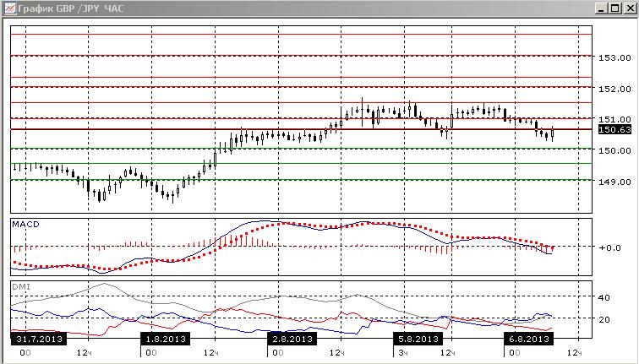Close the GBP/JPY chart window

630,8
